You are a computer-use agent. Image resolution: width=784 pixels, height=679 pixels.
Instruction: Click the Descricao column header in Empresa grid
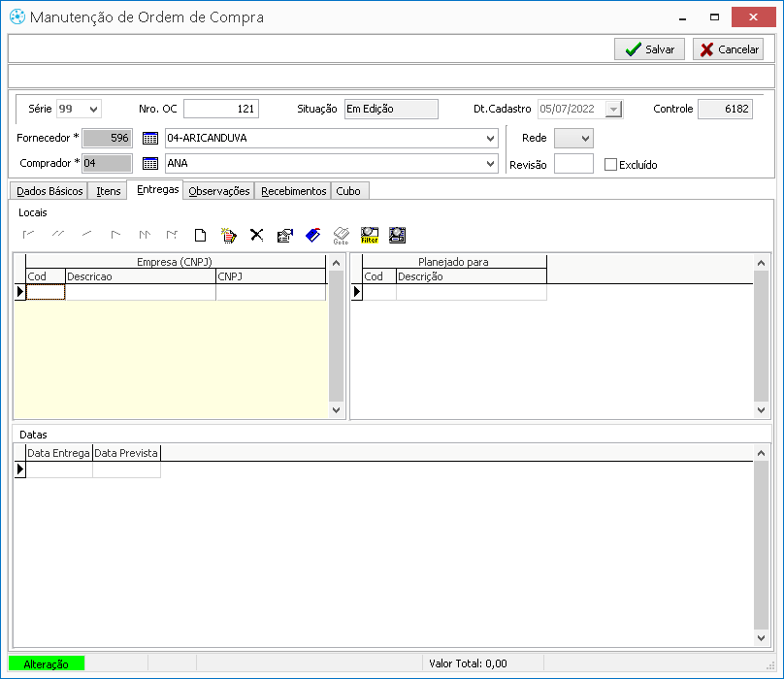click(x=141, y=276)
